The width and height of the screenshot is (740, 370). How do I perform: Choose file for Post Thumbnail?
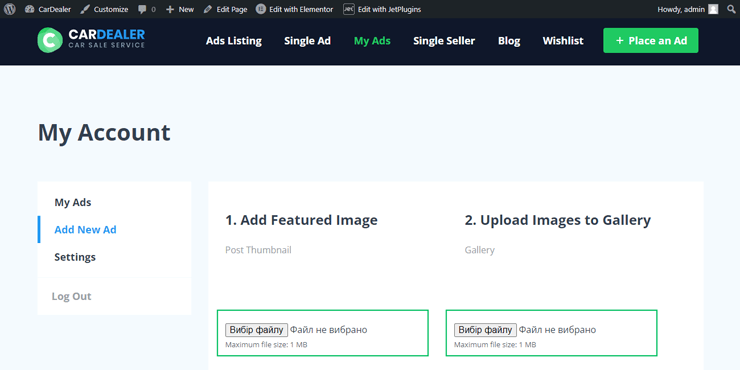click(x=256, y=329)
